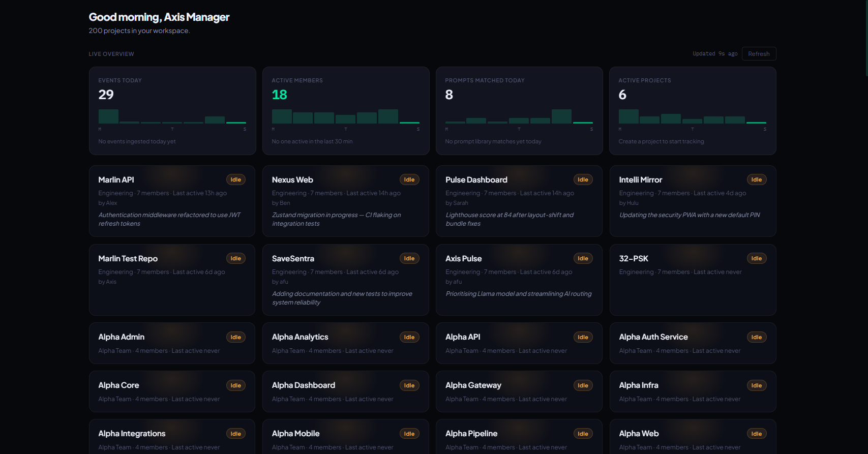Viewport: 868px width, 454px height.
Task: Click the Idle badge on Alpha Auth Service
Action: (757, 337)
